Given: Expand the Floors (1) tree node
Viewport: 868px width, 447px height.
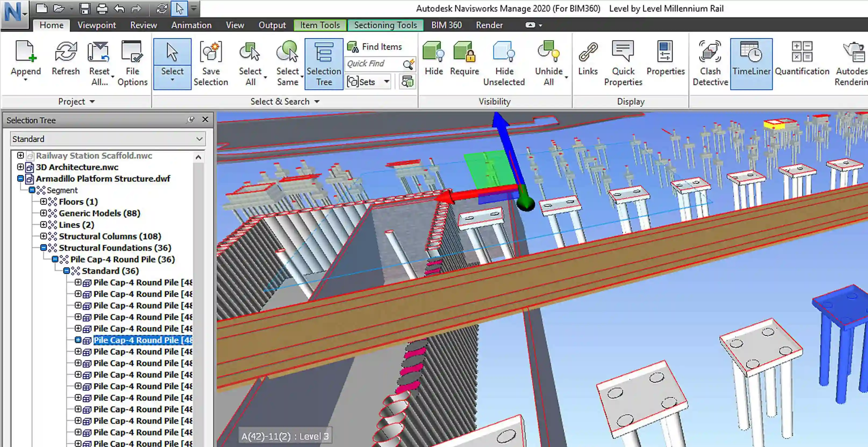Looking at the screenshot, I should [44, 202].
